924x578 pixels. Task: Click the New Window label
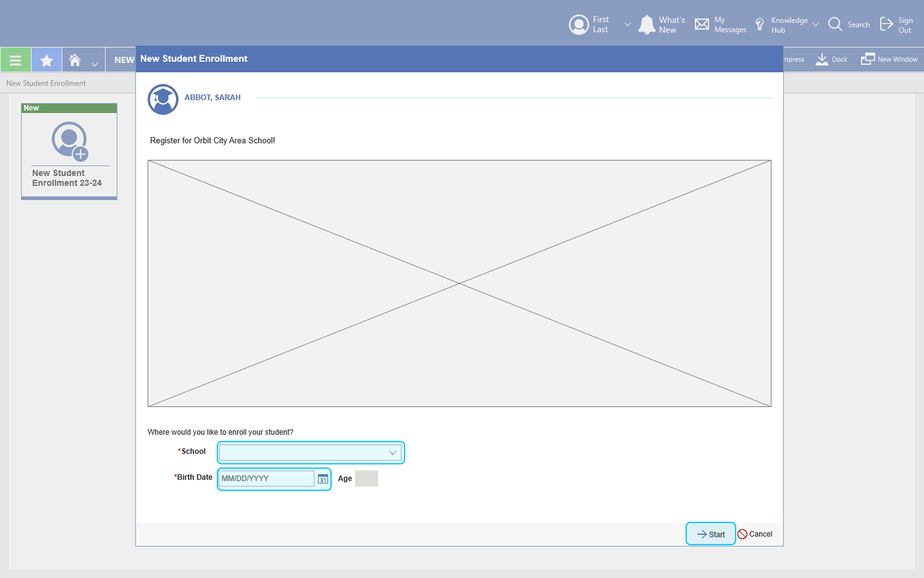pos(897,59)
